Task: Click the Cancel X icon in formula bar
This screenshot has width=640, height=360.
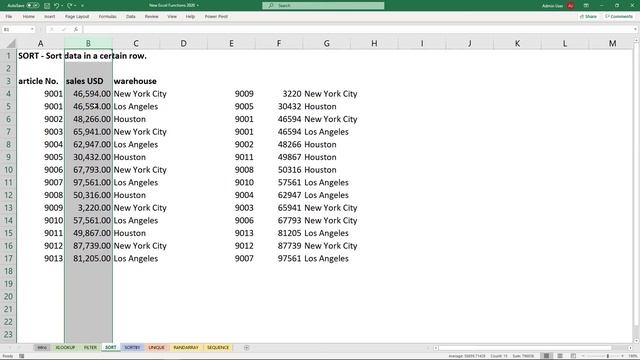Action: point(52,29)
